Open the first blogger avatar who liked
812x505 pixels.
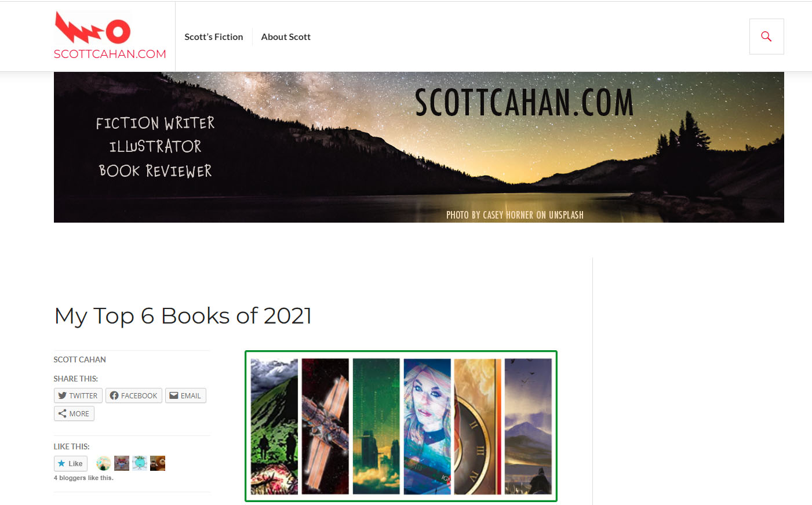pyautogui.click(x=104, y=463)
